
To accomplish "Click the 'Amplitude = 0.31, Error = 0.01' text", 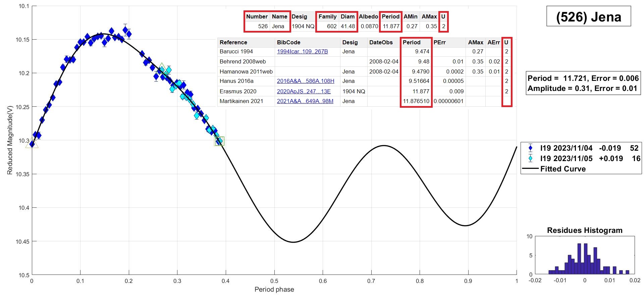I will coord(582,88).
